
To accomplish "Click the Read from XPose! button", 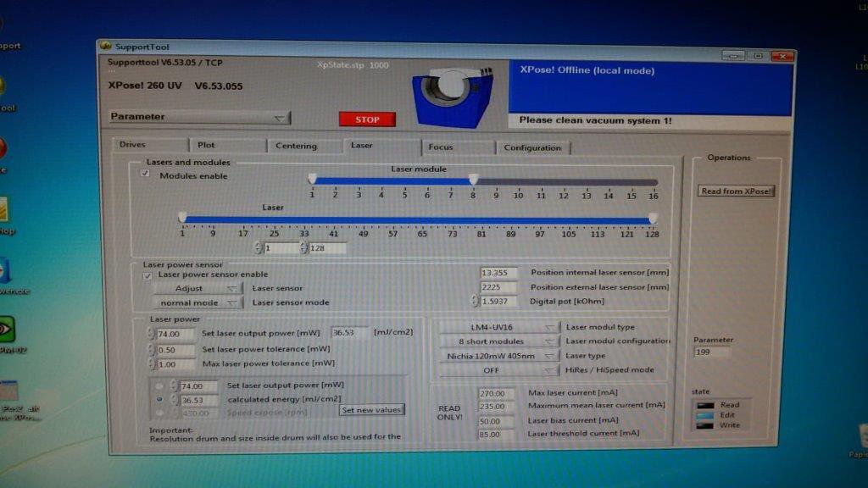I will (x=736, y=191).
